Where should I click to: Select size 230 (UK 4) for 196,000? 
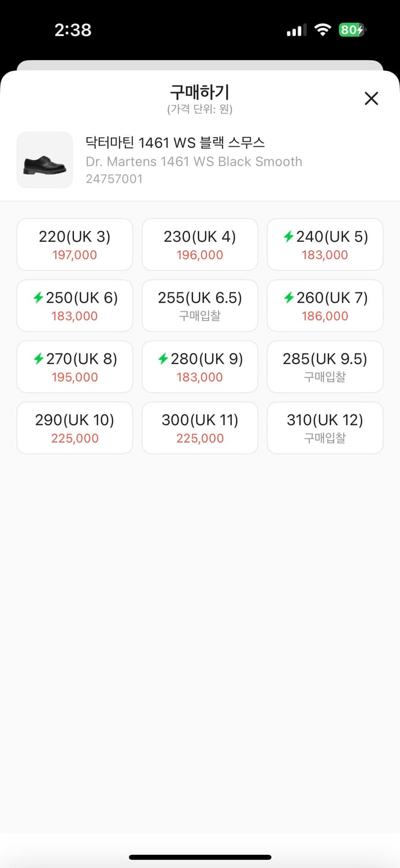(199, 244)
